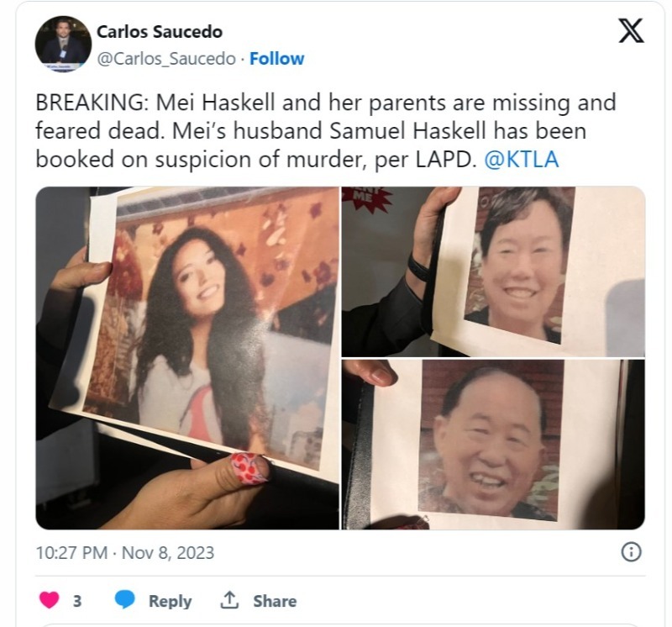
Task: Click the Share label
Action: click(275, 601)
